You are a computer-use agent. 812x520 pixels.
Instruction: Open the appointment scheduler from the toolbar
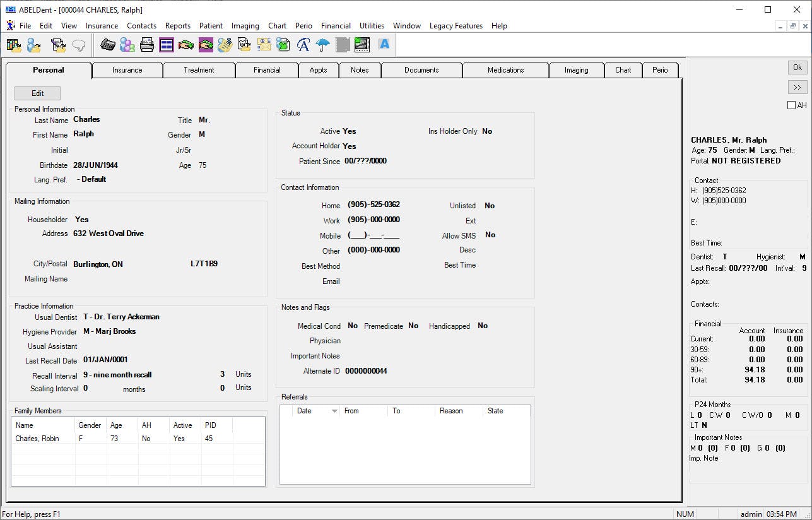[x=14, y=44]
